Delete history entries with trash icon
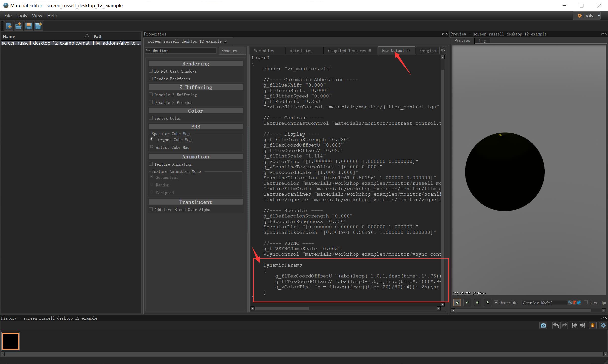Image resolution: width=608 pixels, height=364 pixels. tap(593, 325)
